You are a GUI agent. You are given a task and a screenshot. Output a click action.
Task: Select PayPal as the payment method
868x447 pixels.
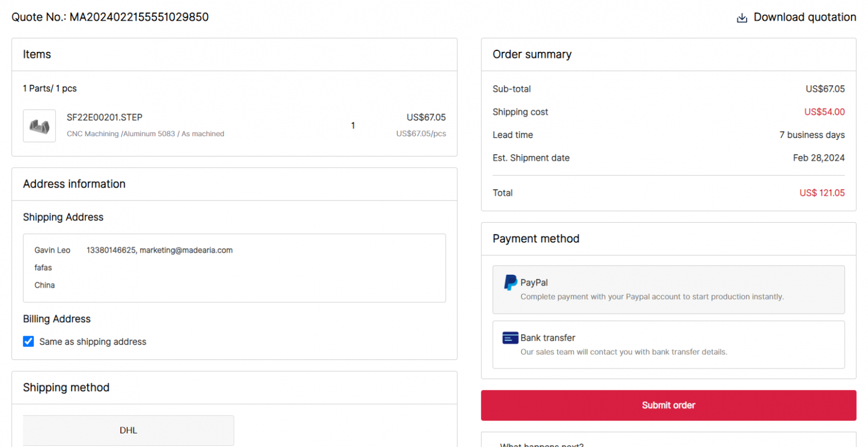click(x=668, y=289)
